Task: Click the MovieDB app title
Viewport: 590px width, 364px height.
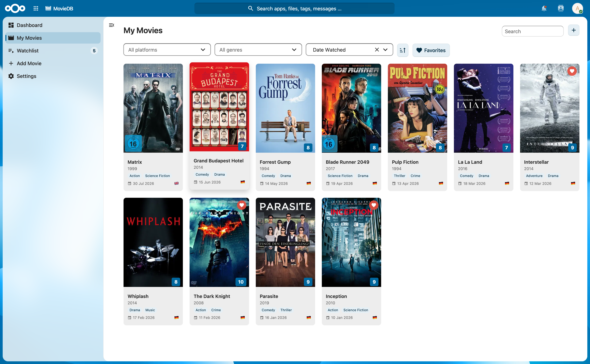Action: (x=63, y=8)
